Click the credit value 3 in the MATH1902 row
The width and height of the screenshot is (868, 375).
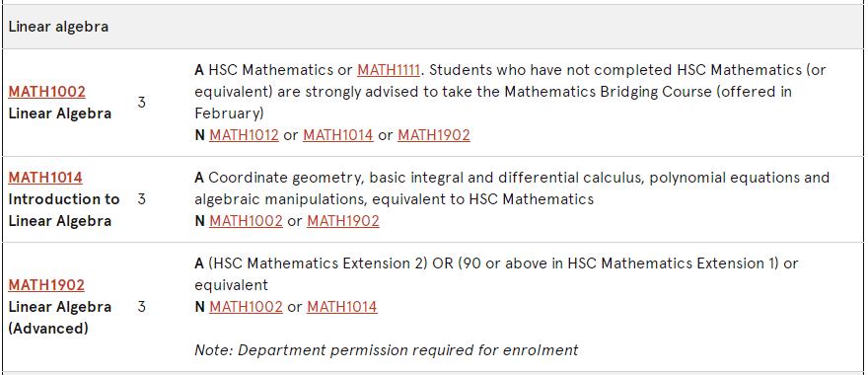tap(142, 306)
